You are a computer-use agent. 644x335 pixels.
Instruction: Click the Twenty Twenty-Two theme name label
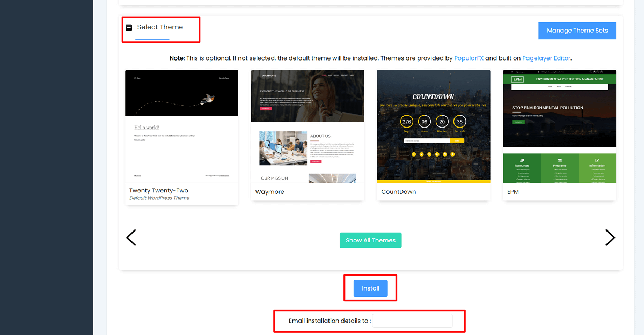click(x=159, y=190)
